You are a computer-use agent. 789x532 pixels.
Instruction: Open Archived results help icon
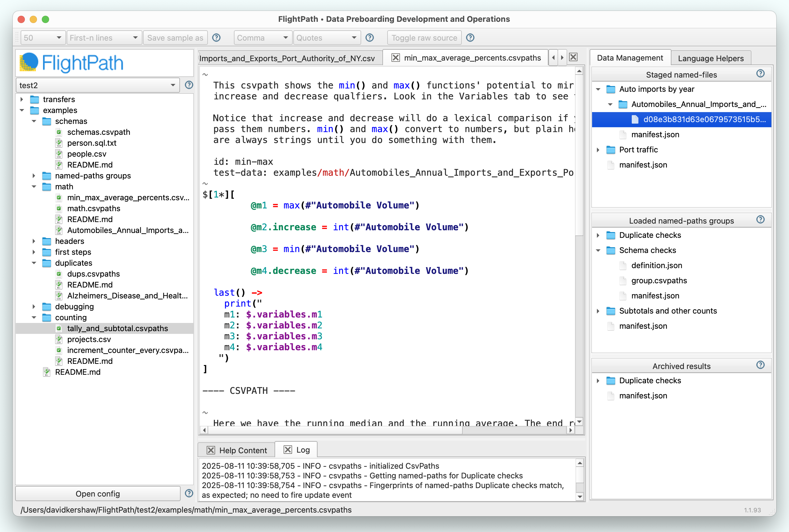(761, 365)
